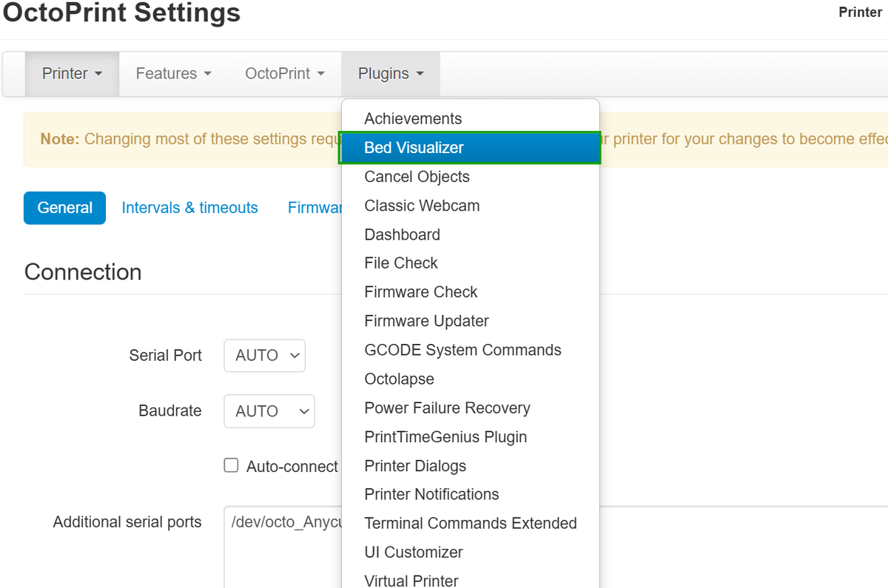Select Achievements from Plugins menu
This screenshot has width=888, height=588.
click(x=471, y=119)
